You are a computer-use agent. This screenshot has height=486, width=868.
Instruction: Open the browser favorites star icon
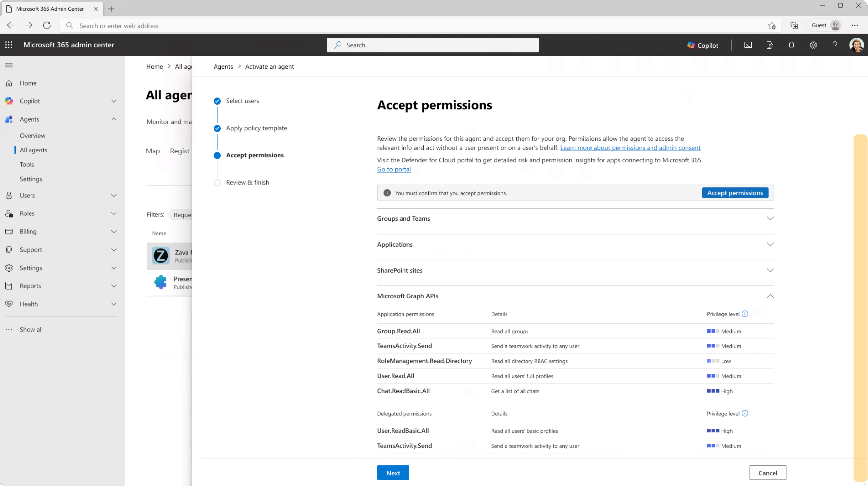tap(772, 25)
